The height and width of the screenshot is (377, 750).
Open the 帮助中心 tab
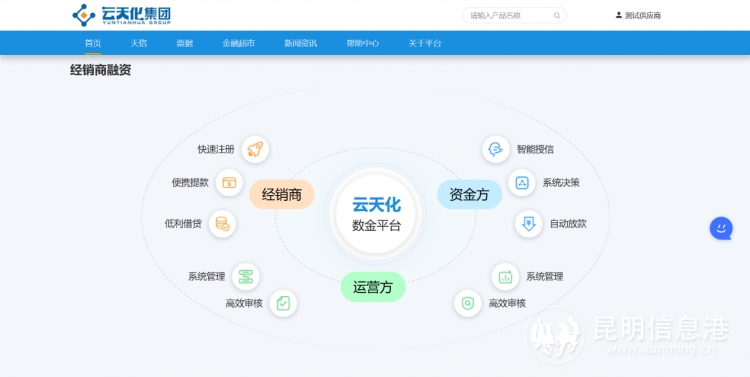coord(363,43)
